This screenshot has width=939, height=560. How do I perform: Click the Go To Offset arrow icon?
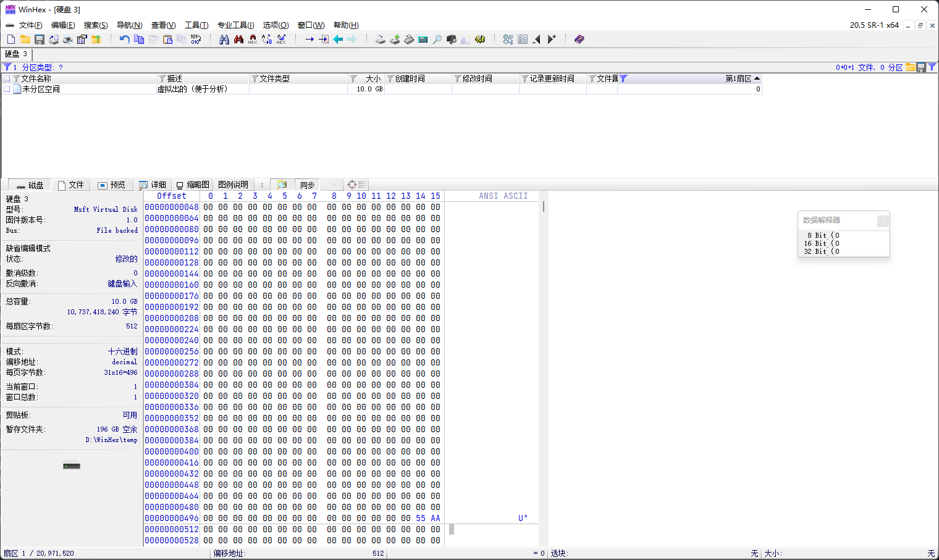click(309, 40)
